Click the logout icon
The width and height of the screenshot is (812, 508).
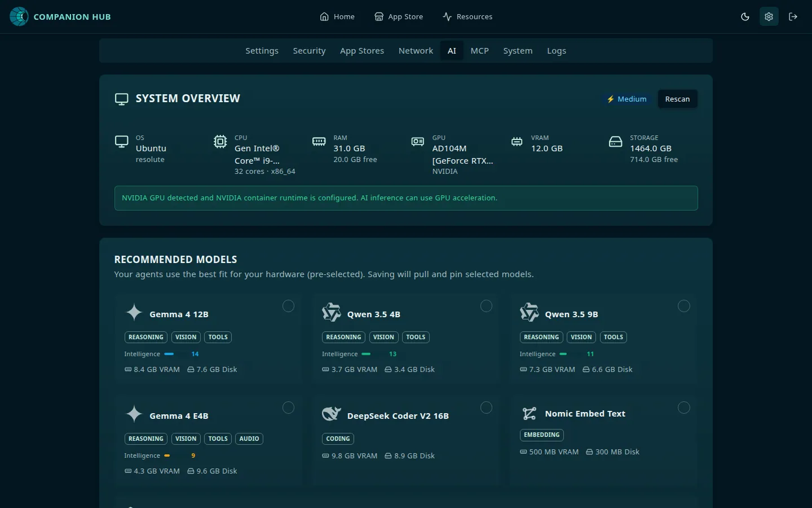tap(793, 16)
